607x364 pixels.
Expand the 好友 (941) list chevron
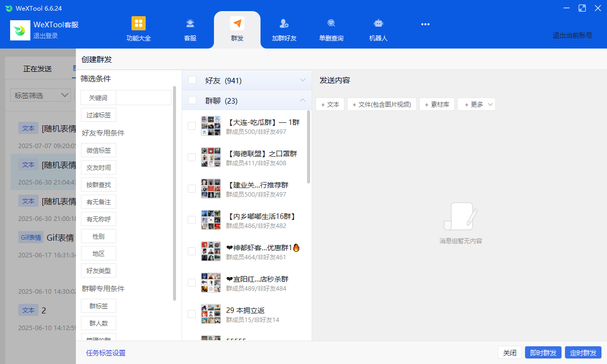click(303, 80)
